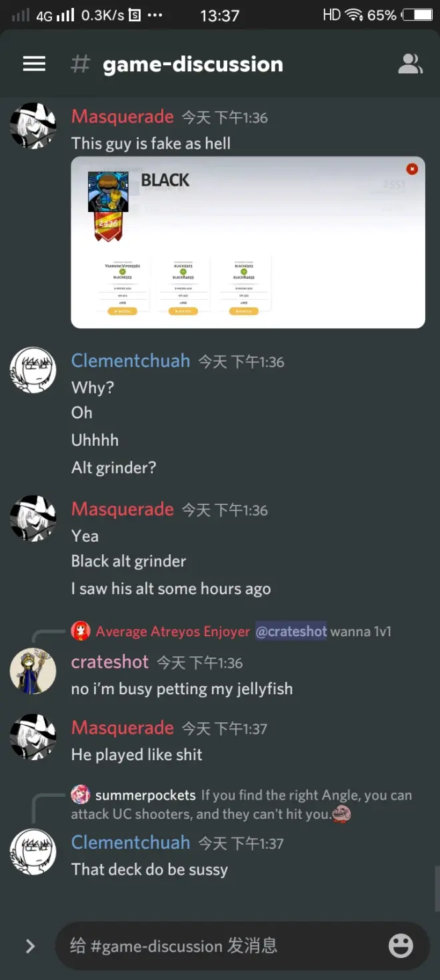Viewport: 440px width, 980px height.
Task: Click the chat scrollbar on the right edge
Action: click(437, 888)
